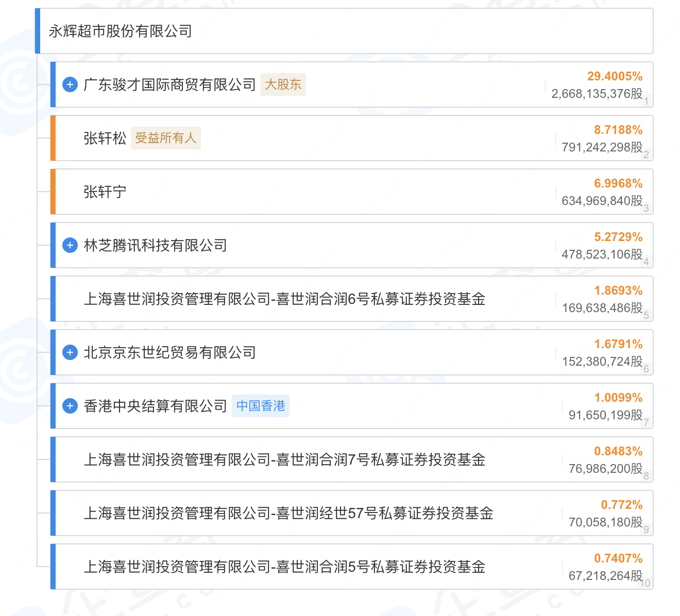Open shareholder 张轩宁 profile
The image size is (680, 616).
tap(105, 192)
